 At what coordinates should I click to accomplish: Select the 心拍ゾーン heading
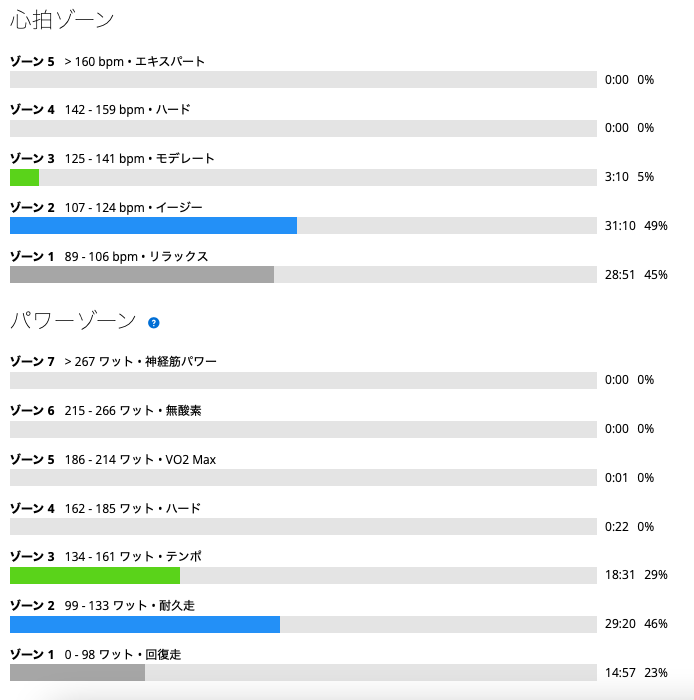(x=62, y=20)
